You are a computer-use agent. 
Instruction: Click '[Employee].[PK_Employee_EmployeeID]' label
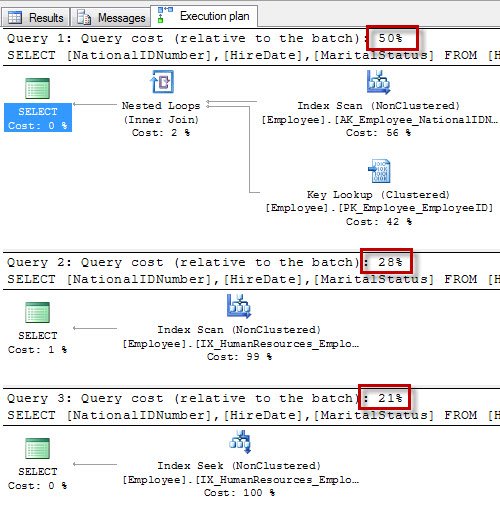click(379, 208)
